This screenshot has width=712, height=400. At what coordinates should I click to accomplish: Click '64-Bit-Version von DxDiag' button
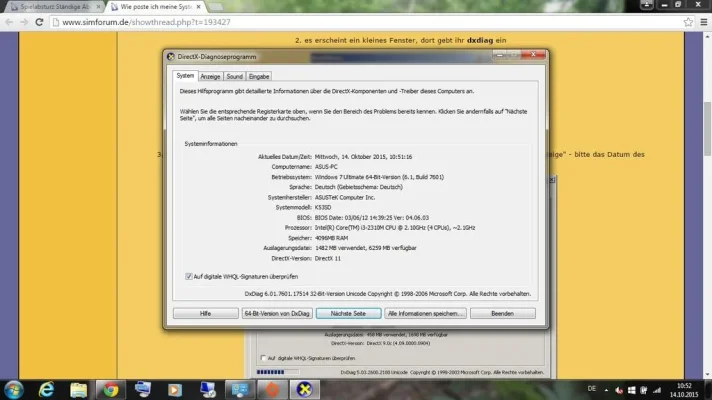point(277,313)
